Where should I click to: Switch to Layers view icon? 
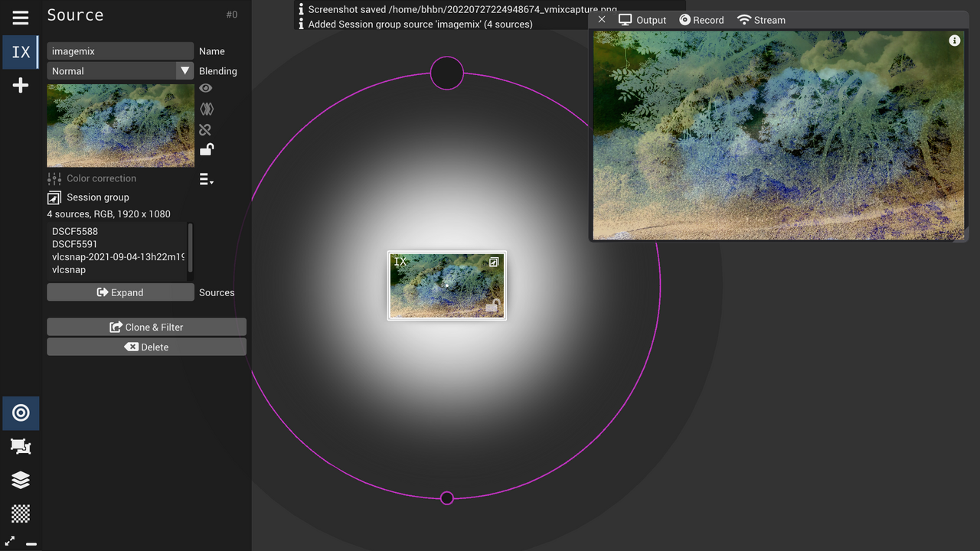(21, 480)
